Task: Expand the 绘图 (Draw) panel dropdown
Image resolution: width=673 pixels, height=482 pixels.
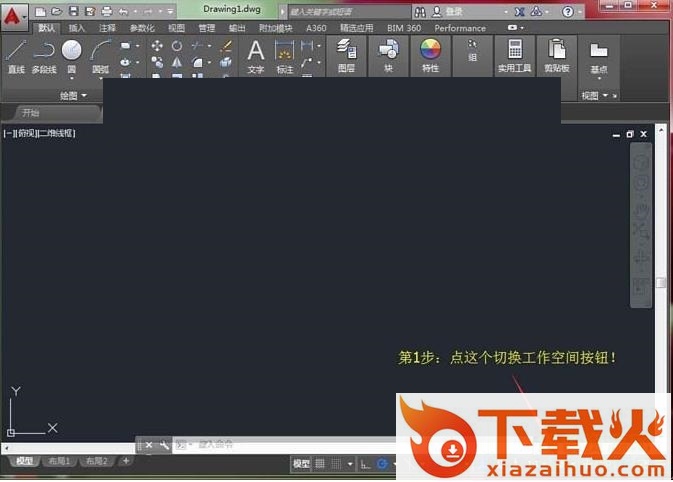Action: click(x=73, y=96)
